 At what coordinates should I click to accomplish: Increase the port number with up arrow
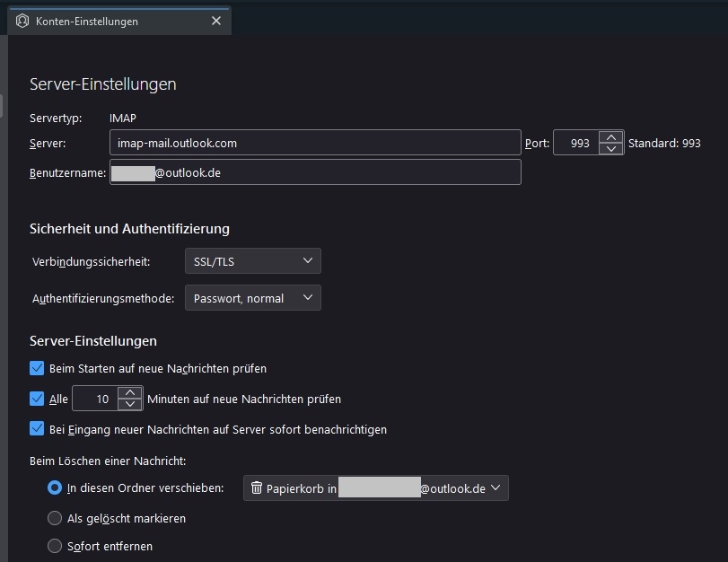tap(610, 137)
